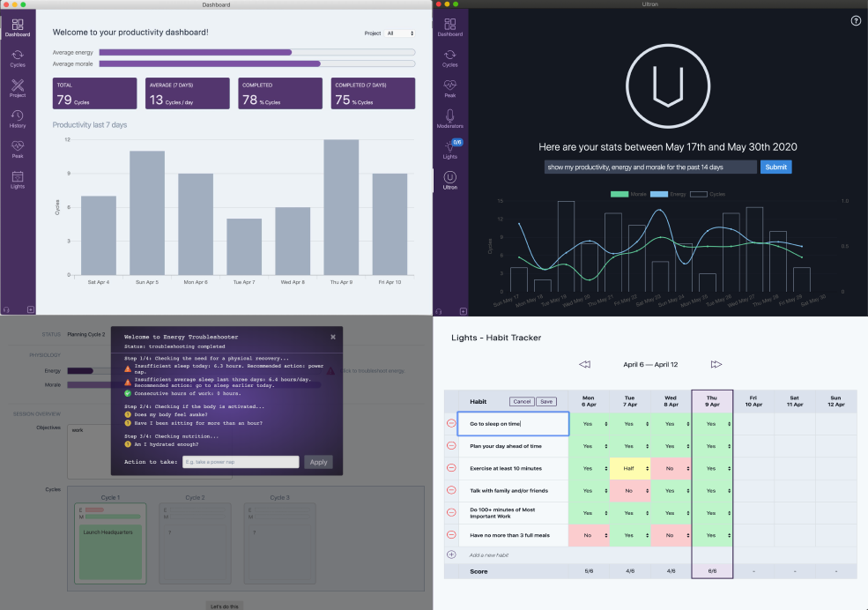Open the Project filter dropdown showing All
The image size is (868, 610).
coord(400,33)
